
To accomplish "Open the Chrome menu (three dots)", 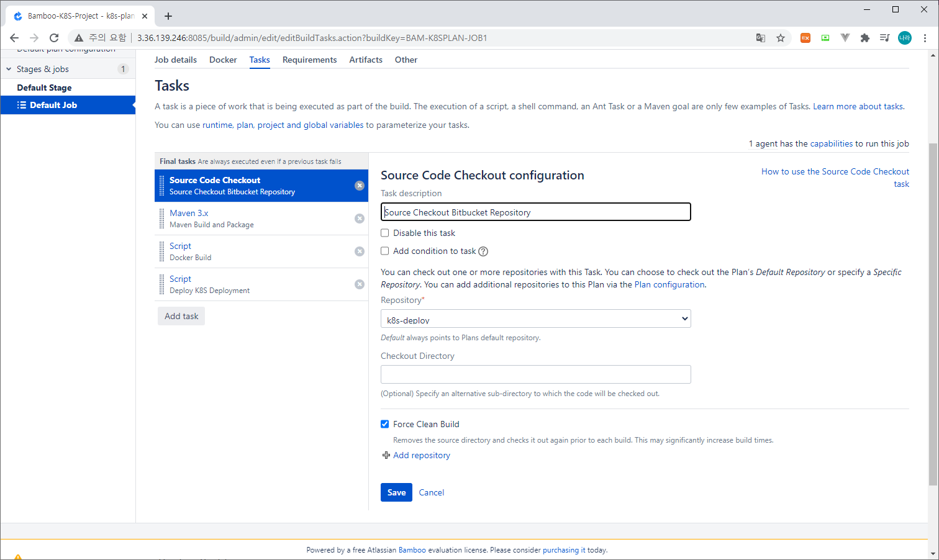I will tap(925, 38).
